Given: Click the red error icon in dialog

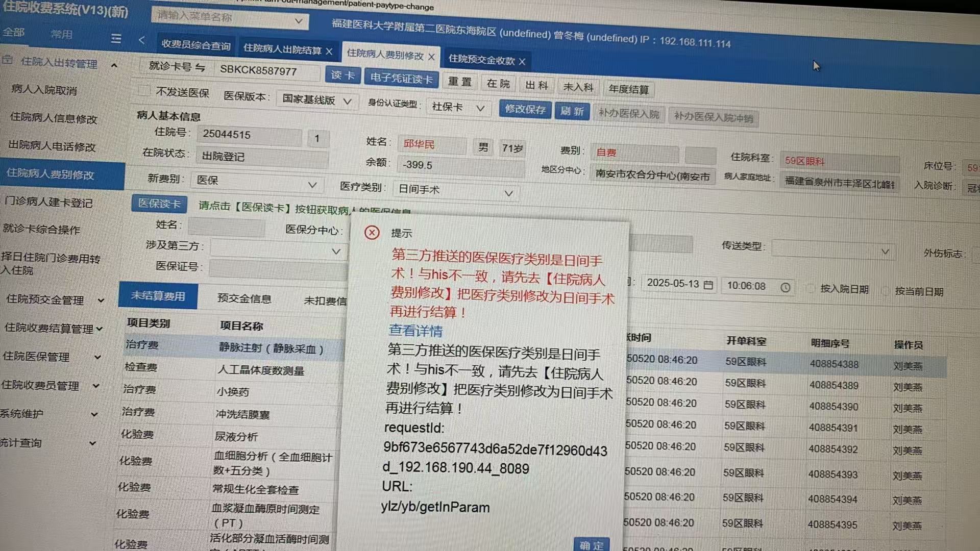Looking at the screenshot, I should (372, 233).
